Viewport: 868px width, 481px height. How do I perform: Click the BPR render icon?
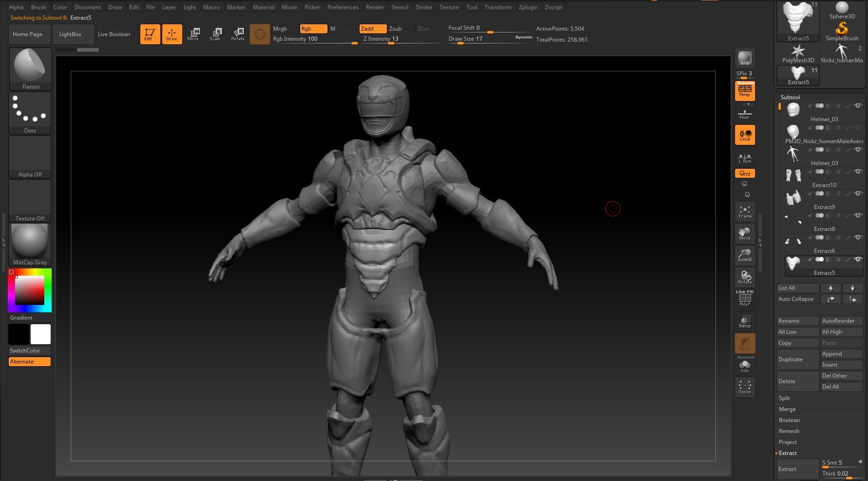tap(745, 58)
